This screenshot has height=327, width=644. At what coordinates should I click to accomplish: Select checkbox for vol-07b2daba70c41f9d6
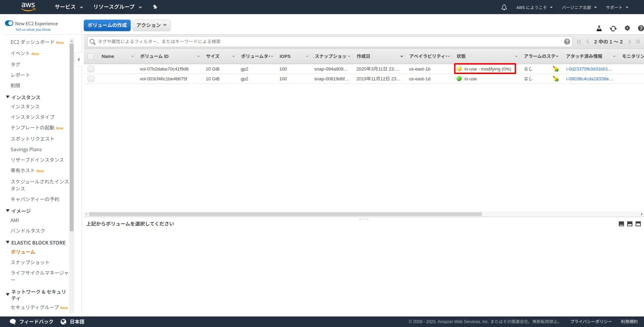[x=91, y=69]
